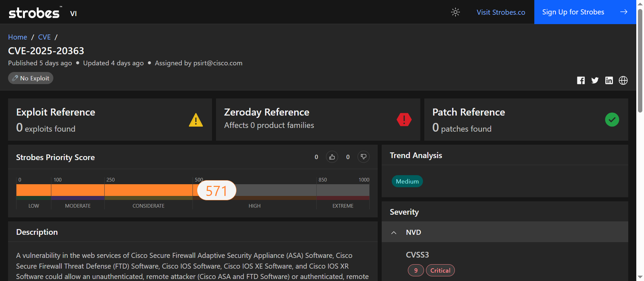Click the 571 priority score marker
The width and height of the screenshot is (644, 281).
coord(217,191)
